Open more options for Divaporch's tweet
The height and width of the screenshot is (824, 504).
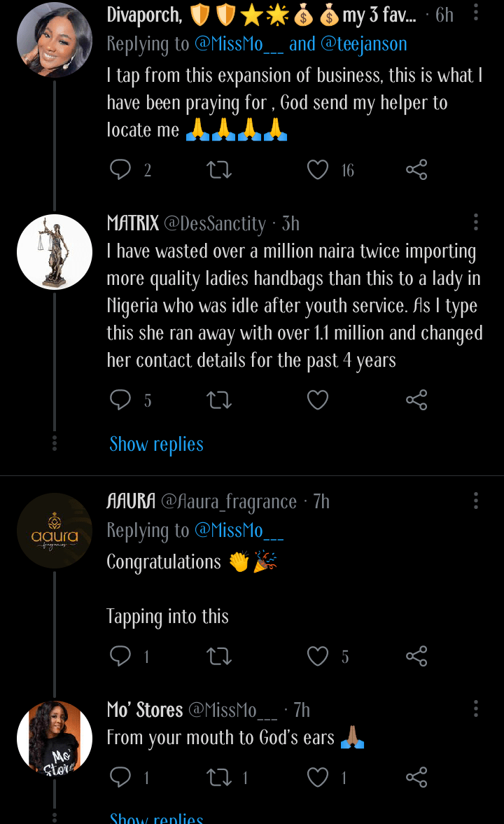pos(476,13)
